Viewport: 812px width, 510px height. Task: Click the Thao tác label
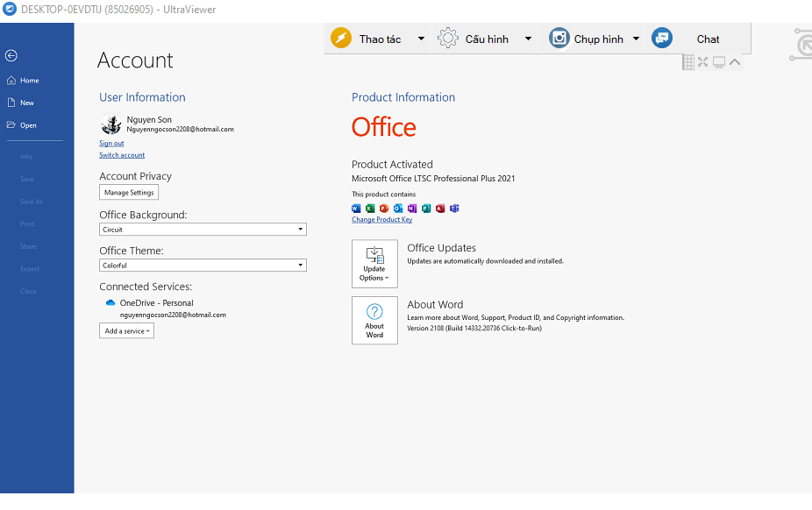pyautogui.click(x=380, y=39)
